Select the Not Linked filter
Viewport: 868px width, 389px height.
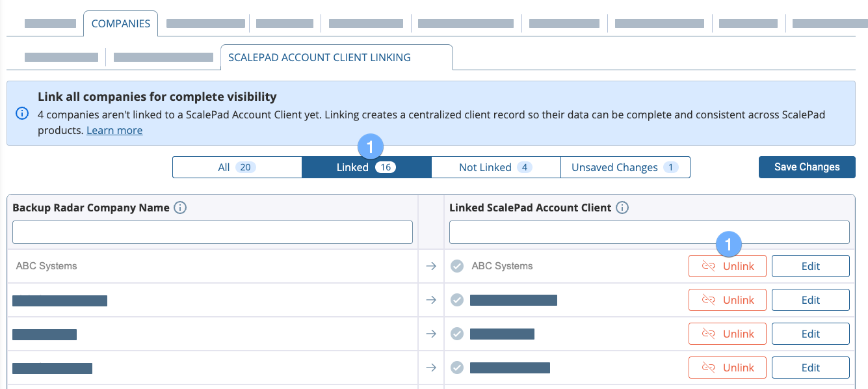point(495,167)
